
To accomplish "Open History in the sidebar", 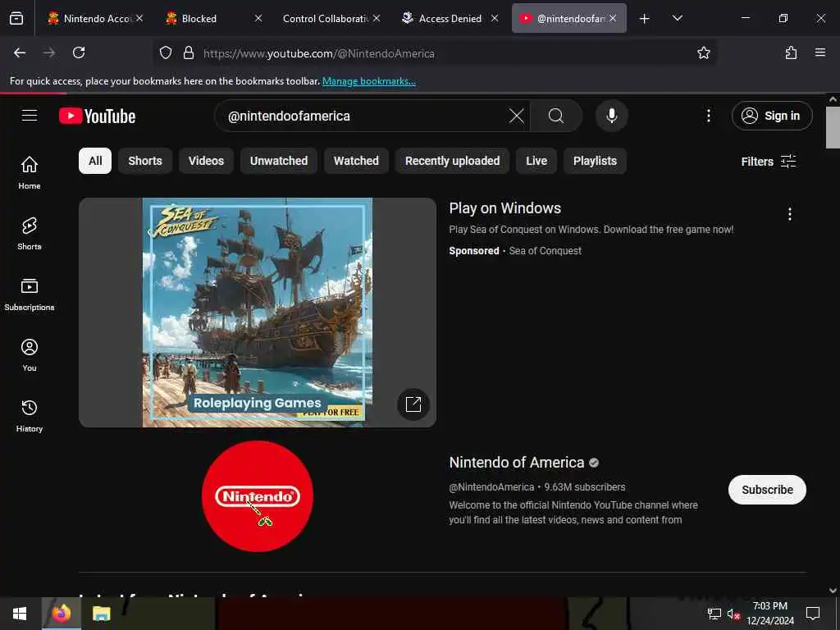I will (x=30, y=415).
